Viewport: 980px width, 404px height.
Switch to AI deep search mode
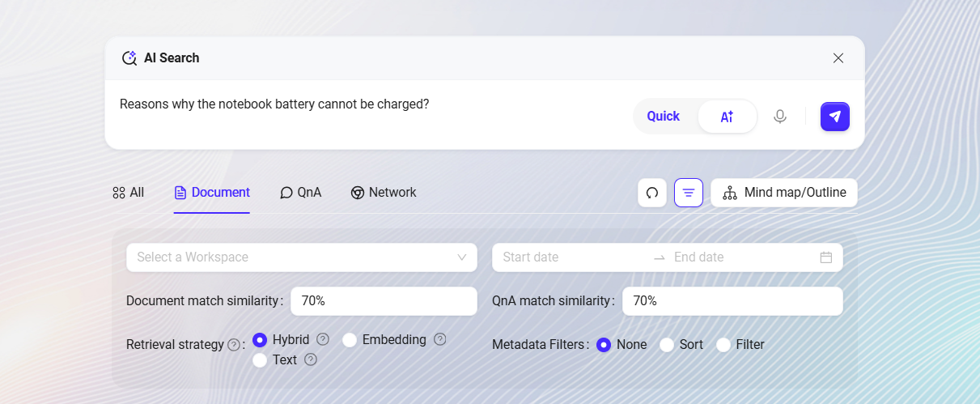point(727,117)
